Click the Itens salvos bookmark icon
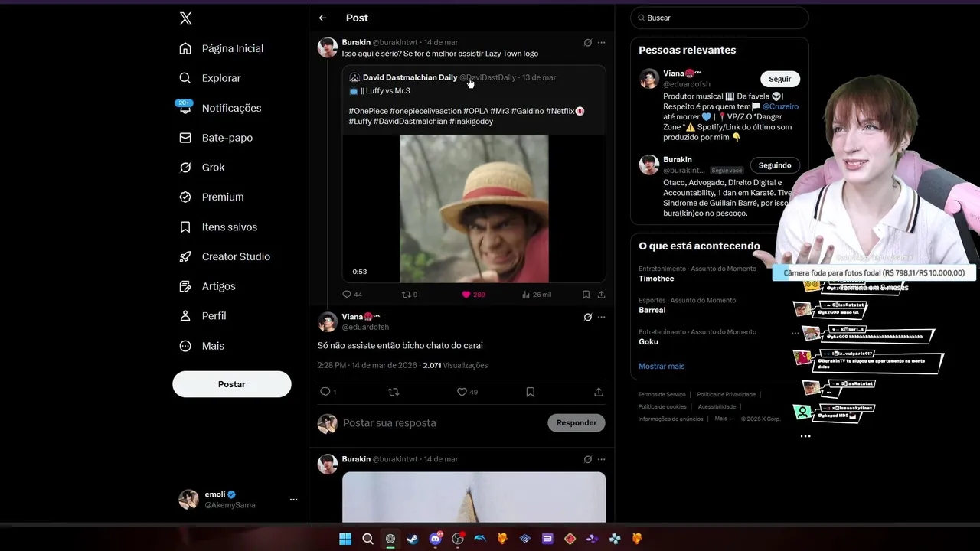 [185, 227]
